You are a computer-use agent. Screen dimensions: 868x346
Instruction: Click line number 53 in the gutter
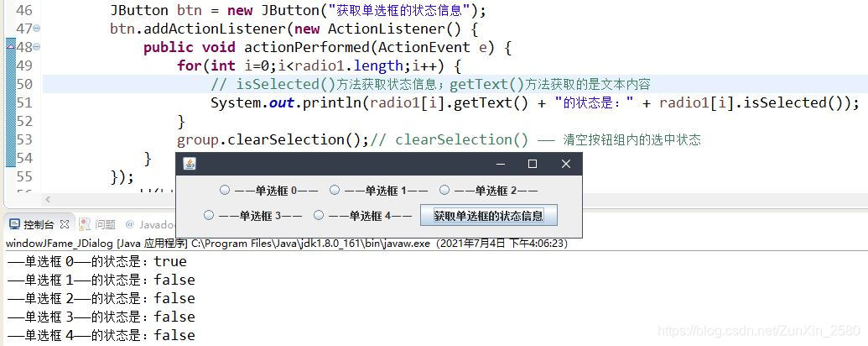coord(23,139)
